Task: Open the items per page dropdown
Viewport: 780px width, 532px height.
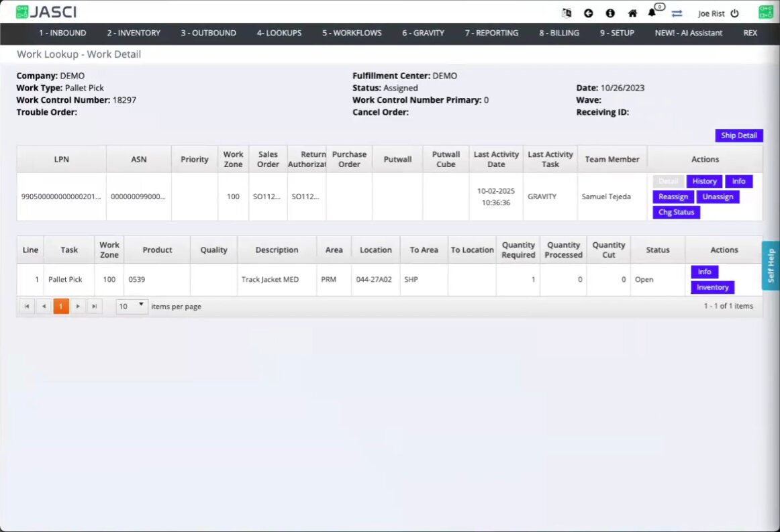Action: [132, 306]
